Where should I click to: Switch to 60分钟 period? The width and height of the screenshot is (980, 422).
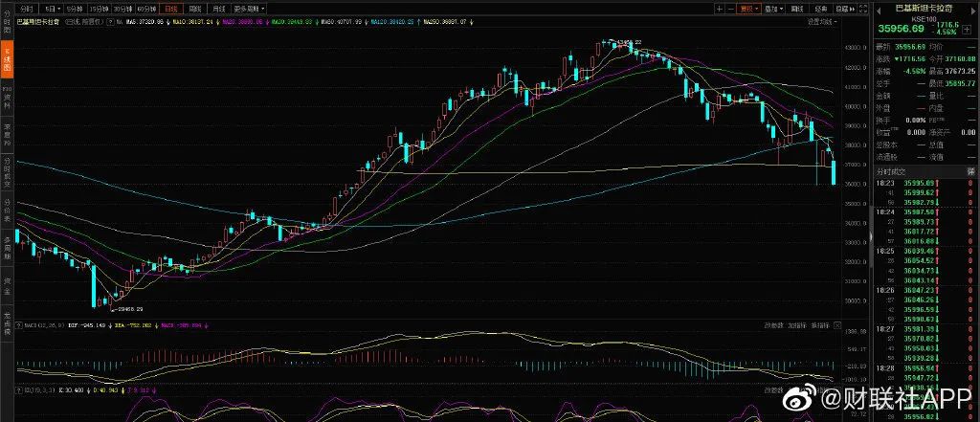(x=146, y=9)
